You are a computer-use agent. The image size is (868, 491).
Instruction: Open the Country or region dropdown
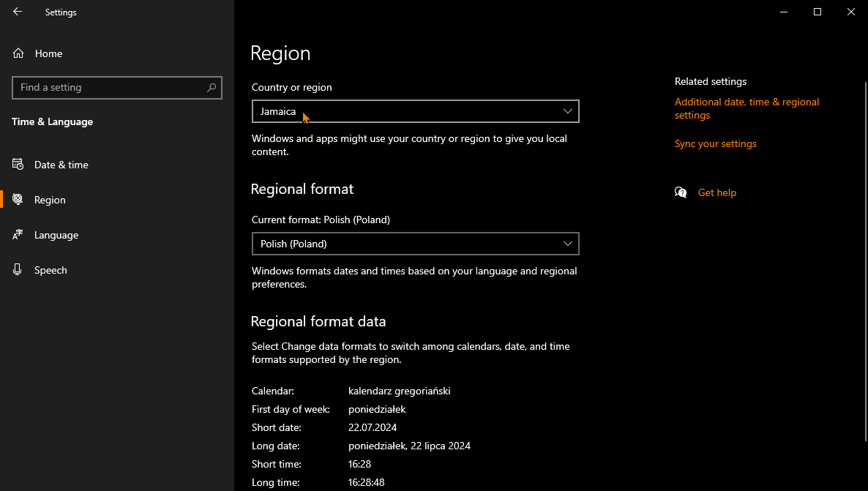(415, 111)
